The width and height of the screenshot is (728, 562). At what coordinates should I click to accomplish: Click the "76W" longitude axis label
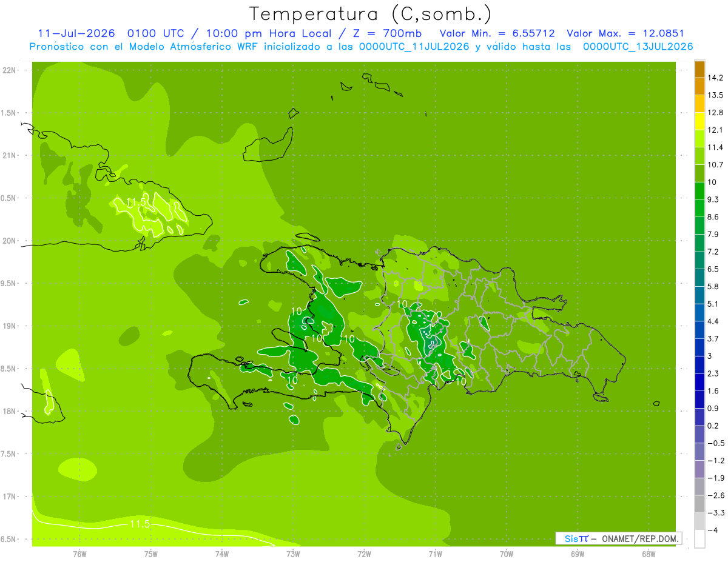79,554
